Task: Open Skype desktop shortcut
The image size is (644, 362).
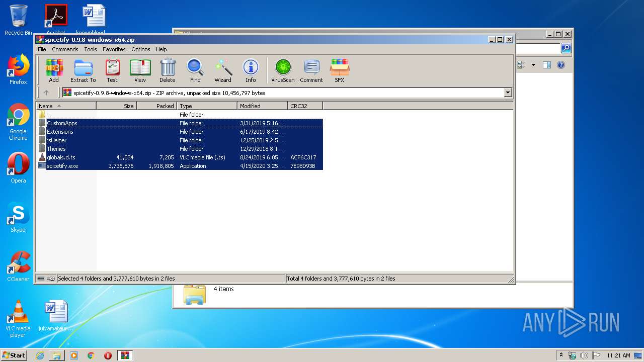Action: coord(18,218)
